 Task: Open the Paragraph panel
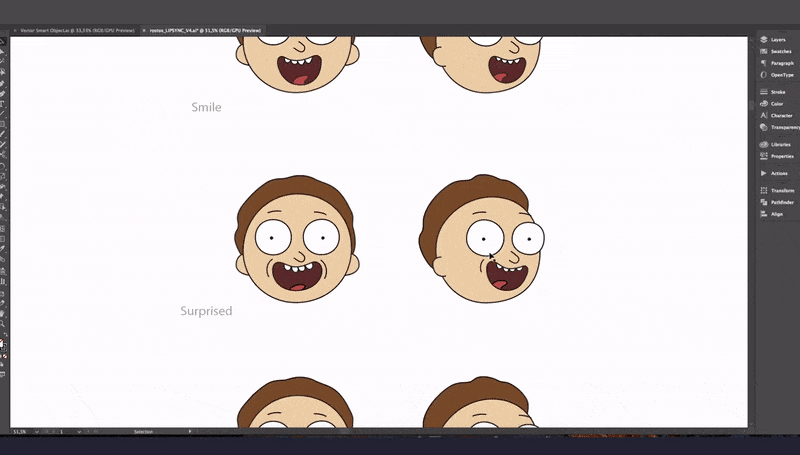[x=777, y=63]
